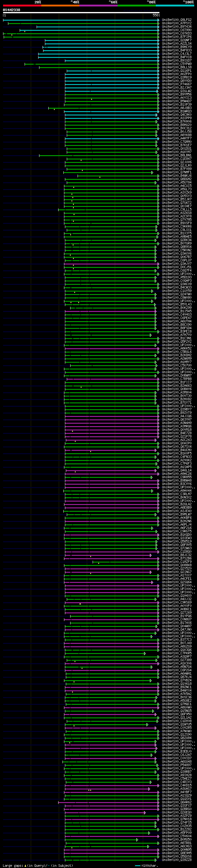Open hit UniRef100_A7PSY2
197x868 pixels.
tap(177, 23)
